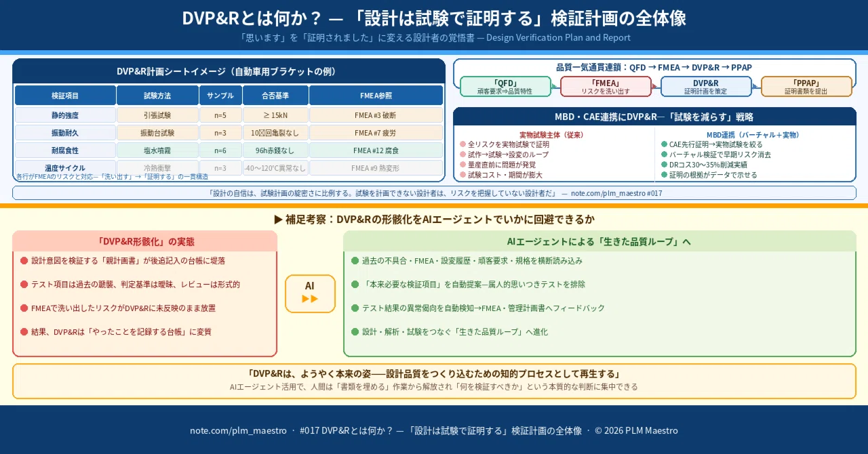Click the サンプル column header
868x454 pixels.
pyautogui.click(x=220, y=96)
